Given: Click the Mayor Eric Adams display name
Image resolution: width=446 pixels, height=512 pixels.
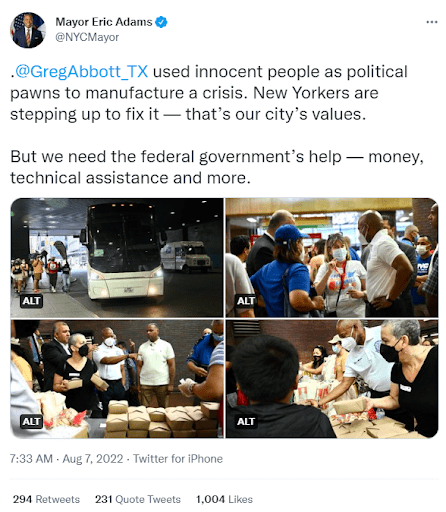Looking at the screenshot, I should click(104, 22).
